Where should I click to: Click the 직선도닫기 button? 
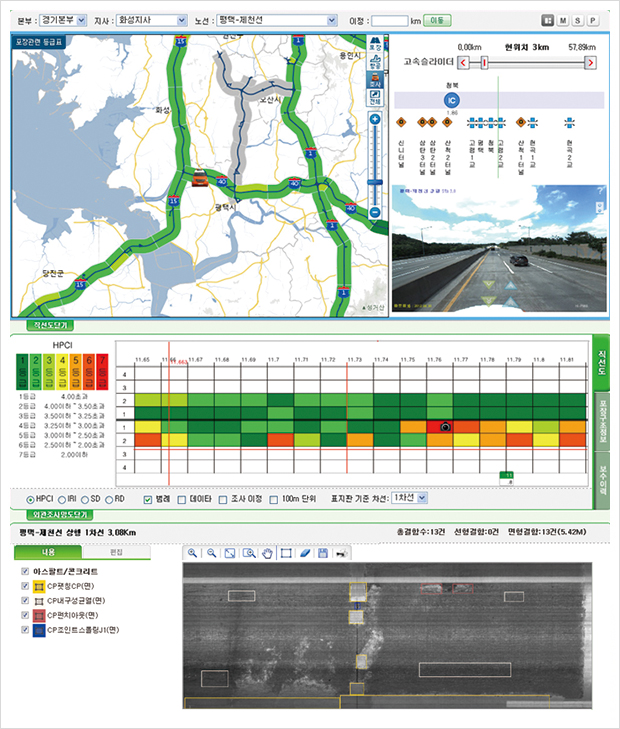(50, 325)
